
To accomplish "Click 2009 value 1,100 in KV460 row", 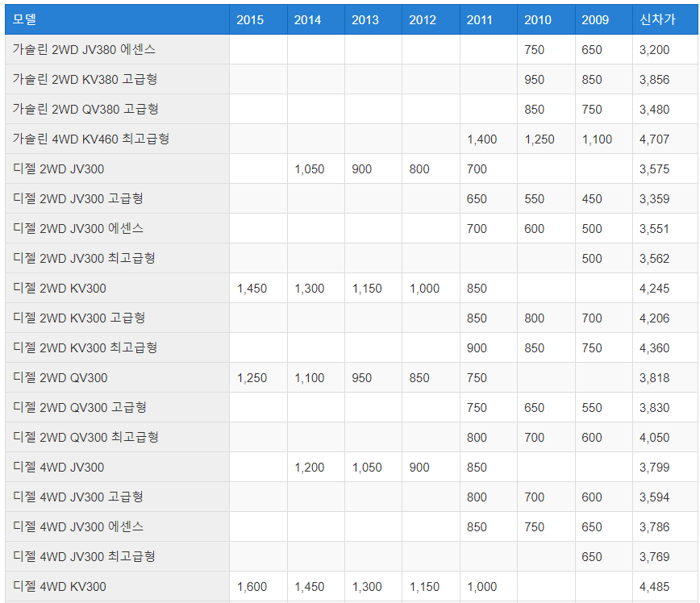I will pos(597,139).
